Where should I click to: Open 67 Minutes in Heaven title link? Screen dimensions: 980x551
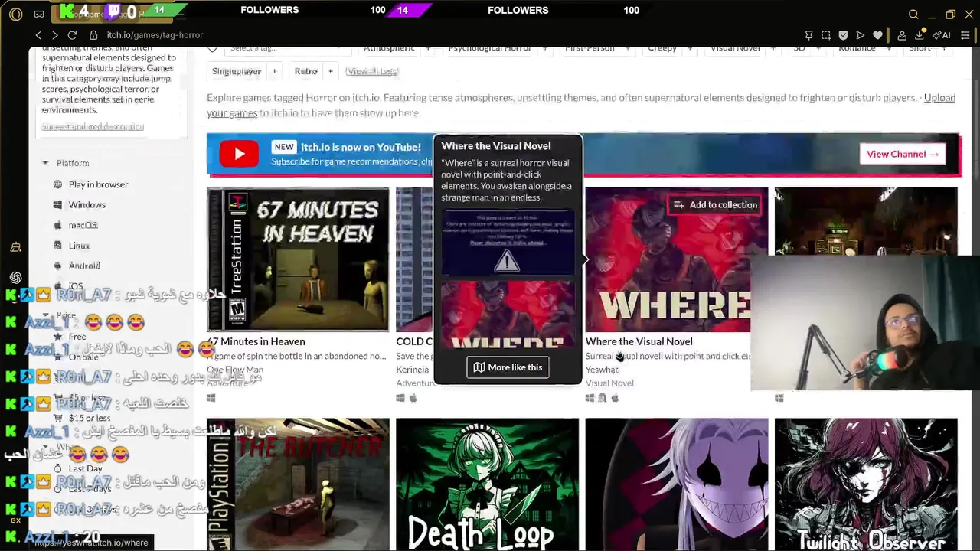[x=256, y=341]
